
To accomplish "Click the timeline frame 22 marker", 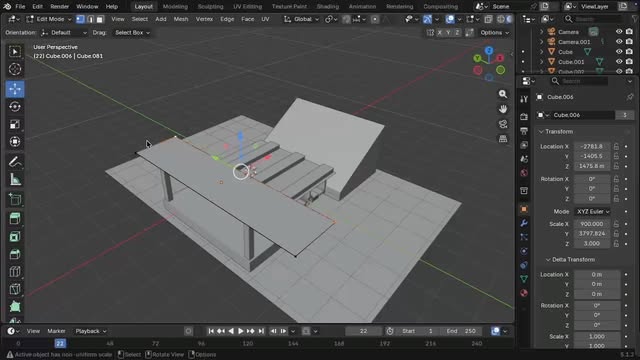I will [60, 343].
